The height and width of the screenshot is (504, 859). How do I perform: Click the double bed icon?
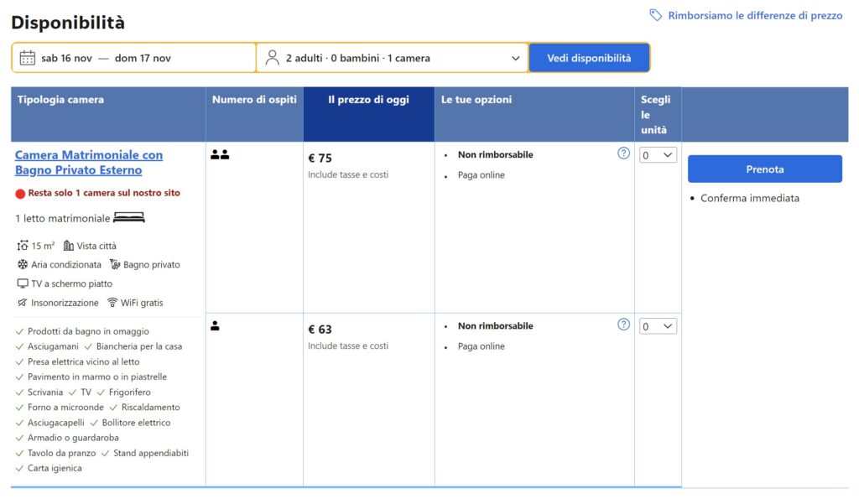tap(129, 218)
